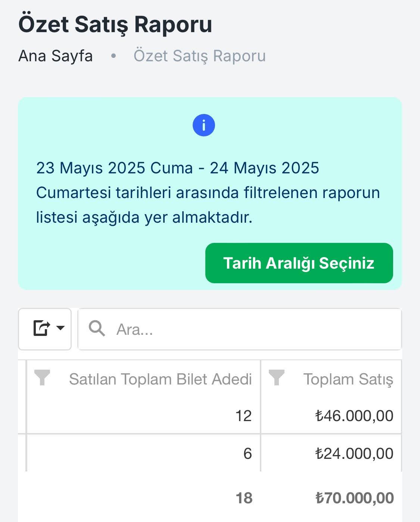Screen dimensions: 420x522
Task: Click the Özet Satış Raporu breadcrumb item
Action: click(x=200, y=56)
